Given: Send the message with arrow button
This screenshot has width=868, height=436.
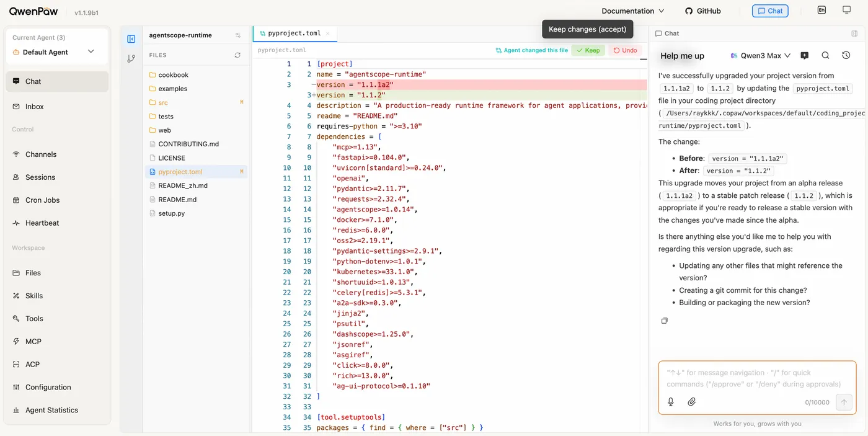Looking at the screenshot, I should point(843,402).
